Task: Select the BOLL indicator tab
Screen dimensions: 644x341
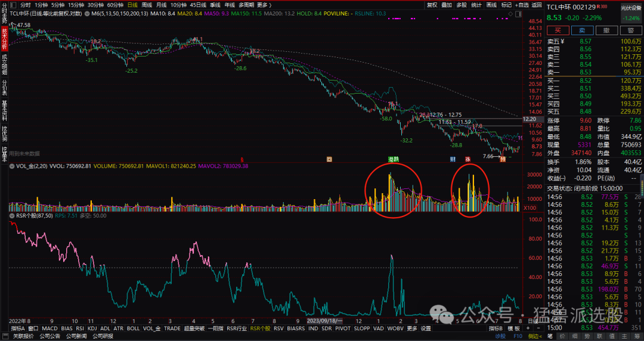Action: pyautogui.click(x=133, y=328)
